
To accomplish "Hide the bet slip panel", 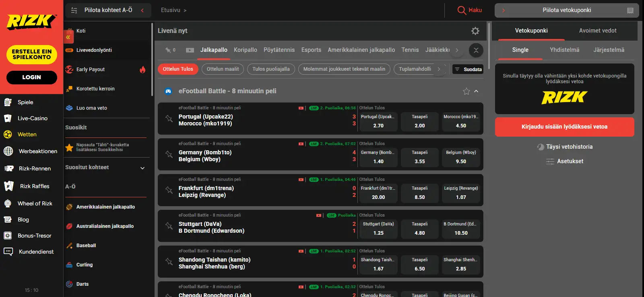I will tap(567, 10).
